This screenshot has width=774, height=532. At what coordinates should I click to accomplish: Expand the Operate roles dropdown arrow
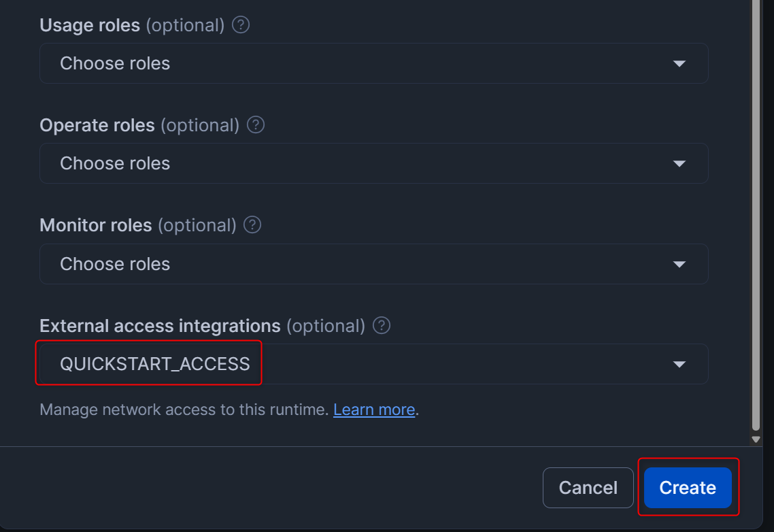(x=679, y=164)
